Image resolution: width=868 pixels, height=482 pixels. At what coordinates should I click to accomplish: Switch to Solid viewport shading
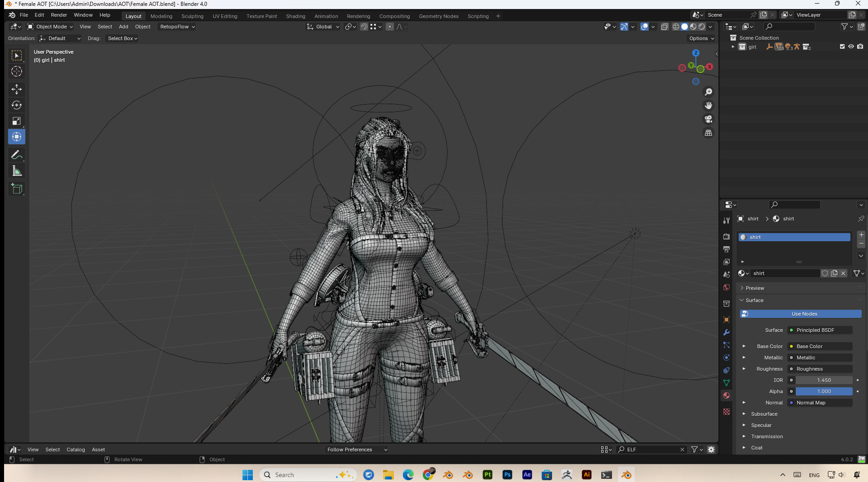(685, 27)
